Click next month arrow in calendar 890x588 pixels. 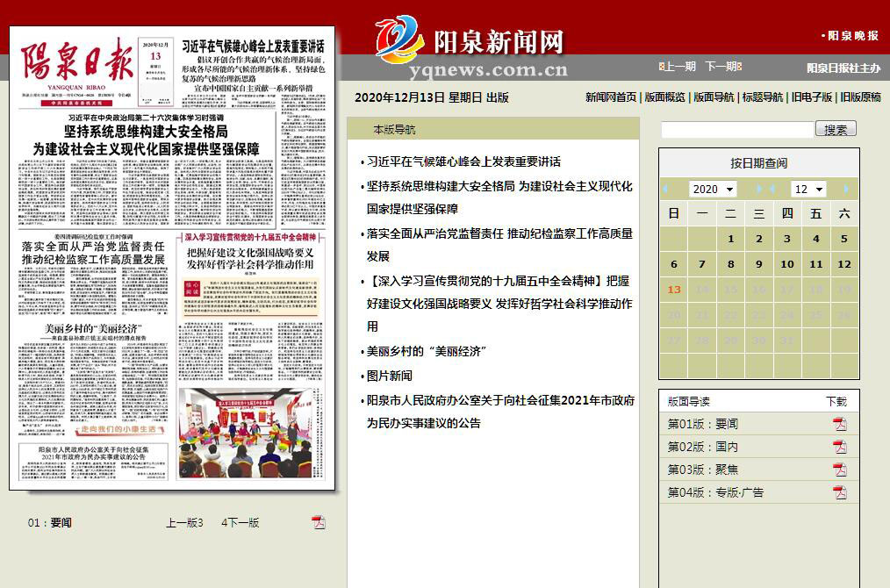tap(845, 189)
